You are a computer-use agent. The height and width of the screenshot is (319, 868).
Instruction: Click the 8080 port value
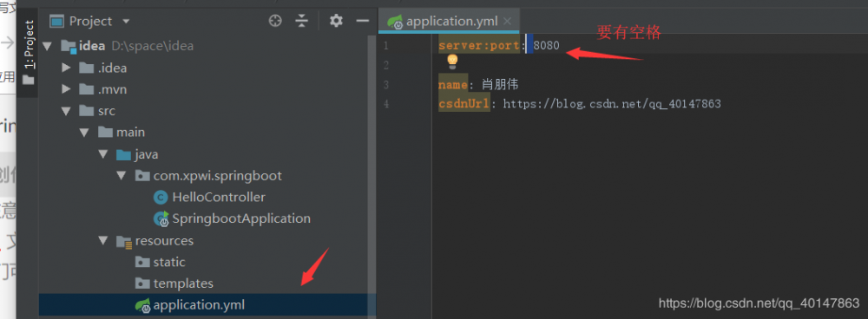coord(546,46)
